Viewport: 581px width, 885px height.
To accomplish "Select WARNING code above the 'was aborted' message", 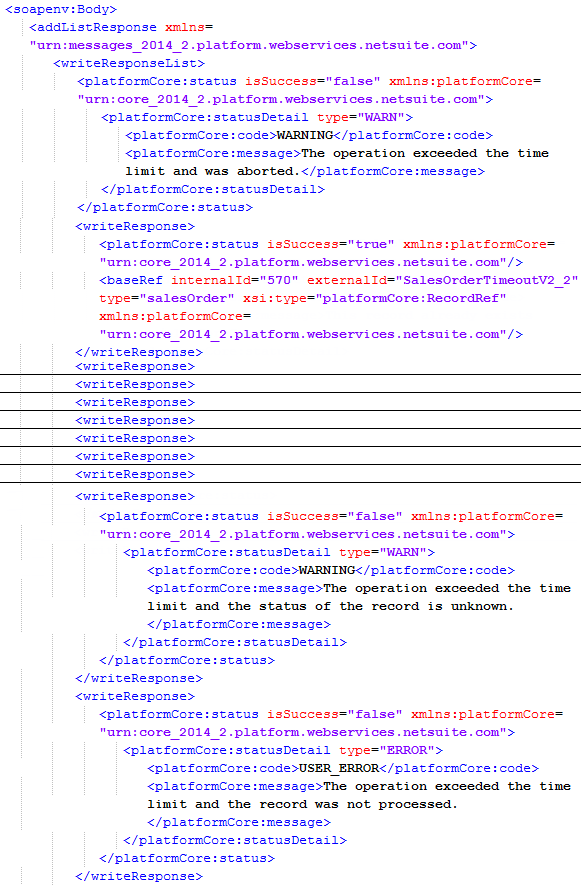I will coord(305,135).
